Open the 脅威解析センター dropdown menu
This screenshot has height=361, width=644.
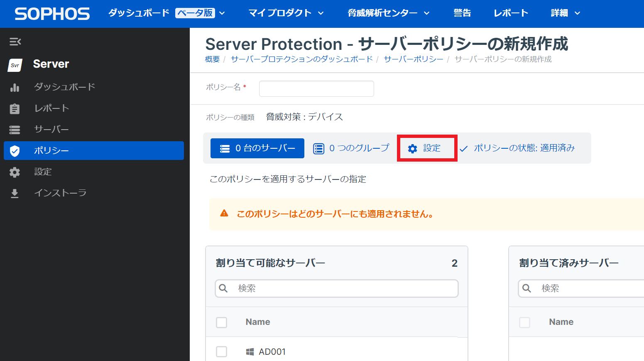pos(389,13)
